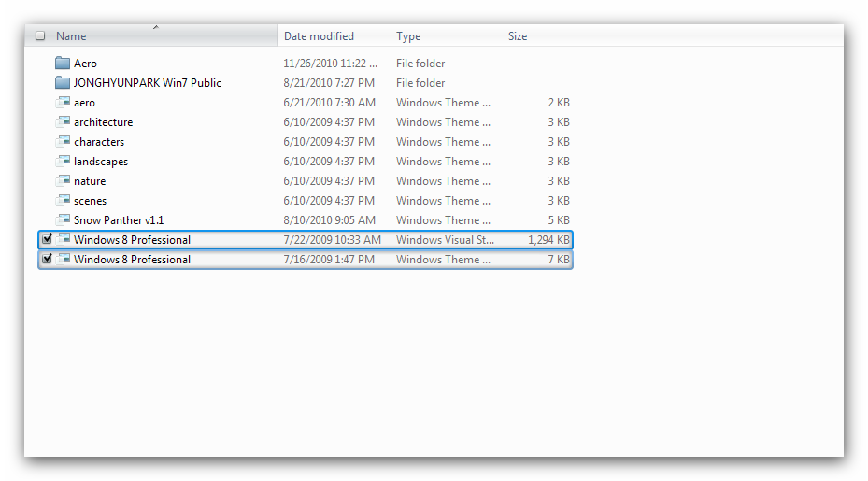Sort by the Name column header
The image size is (868, 481).
click(71, 36)
